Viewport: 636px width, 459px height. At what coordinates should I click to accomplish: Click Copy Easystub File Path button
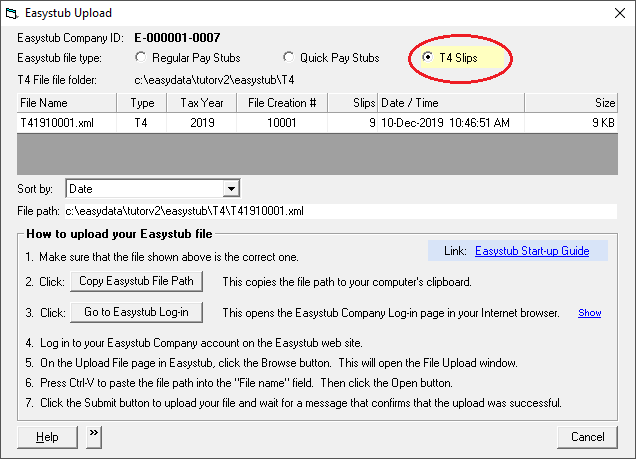(136, 281)
